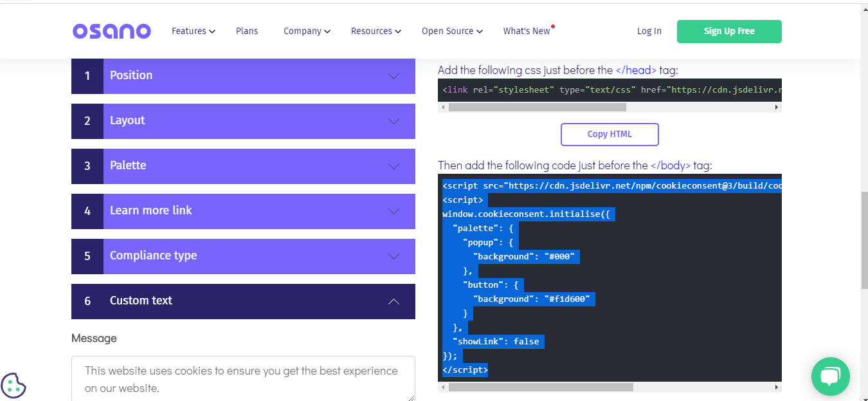
Task: Click the </head> tag text
Action: (636, 70)
